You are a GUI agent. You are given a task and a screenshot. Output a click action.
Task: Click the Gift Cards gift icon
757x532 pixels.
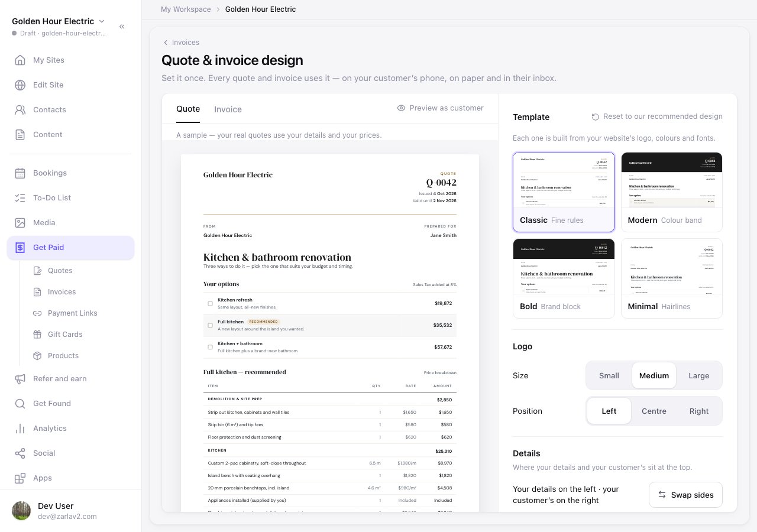pos(37,335)
